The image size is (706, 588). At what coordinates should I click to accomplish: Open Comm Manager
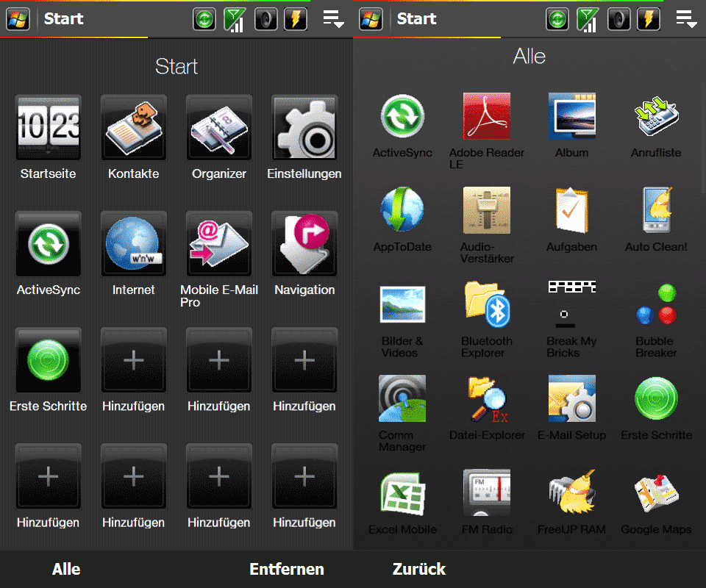click(x=402, y=398)
